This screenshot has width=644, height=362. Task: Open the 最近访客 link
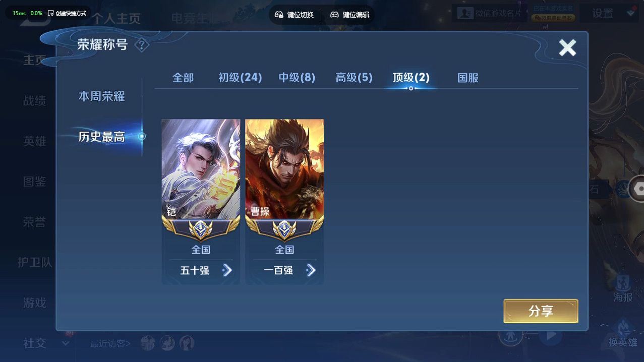(110, 344)
